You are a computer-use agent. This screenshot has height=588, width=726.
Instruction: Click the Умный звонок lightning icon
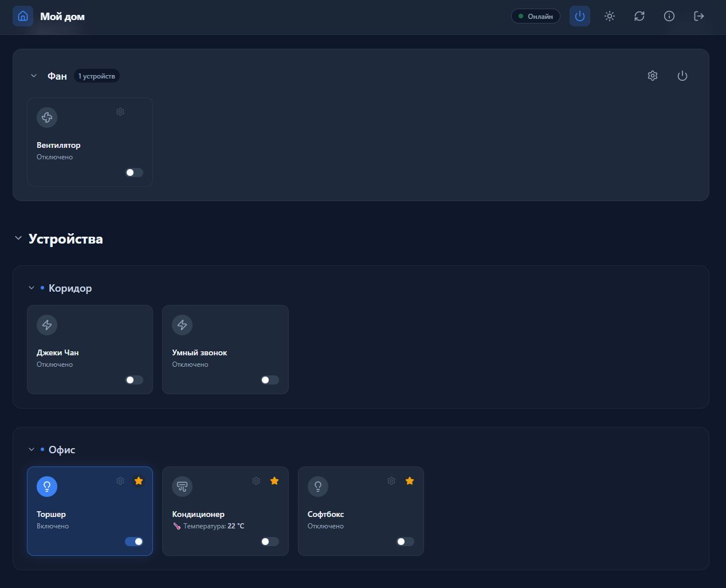point(182,325)
